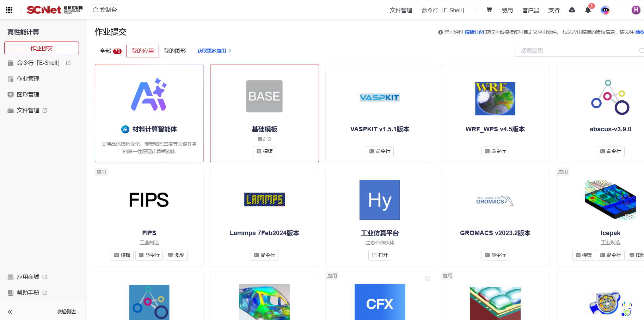Open 控制台 home button
644x320 pixels.
click(x=105, y=10)
